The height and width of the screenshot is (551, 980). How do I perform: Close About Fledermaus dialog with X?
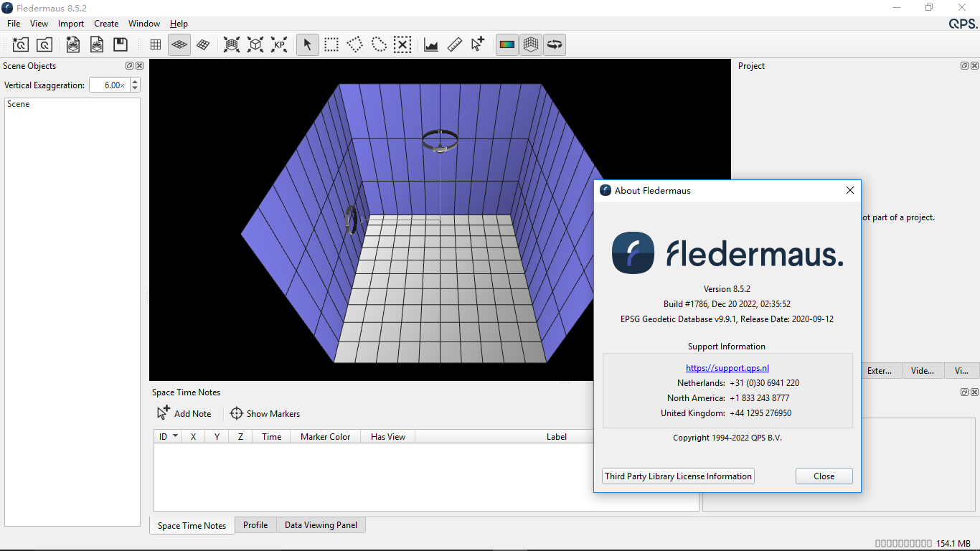[850, 190]
